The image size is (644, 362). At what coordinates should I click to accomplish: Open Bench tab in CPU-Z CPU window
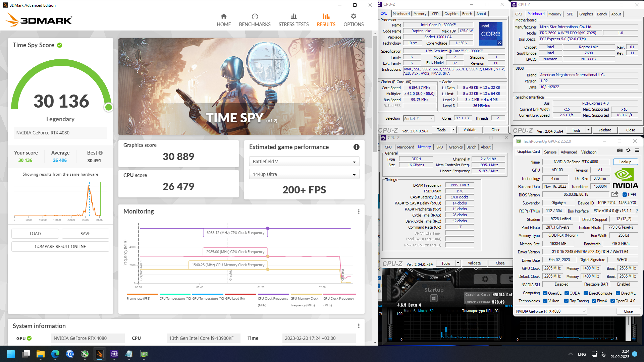[467, 14]
